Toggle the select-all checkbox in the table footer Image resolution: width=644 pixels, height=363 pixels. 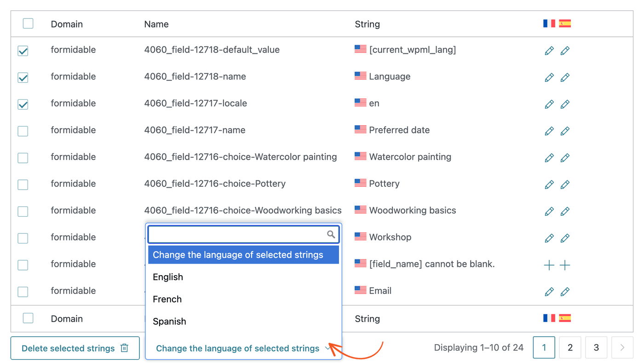28,318
